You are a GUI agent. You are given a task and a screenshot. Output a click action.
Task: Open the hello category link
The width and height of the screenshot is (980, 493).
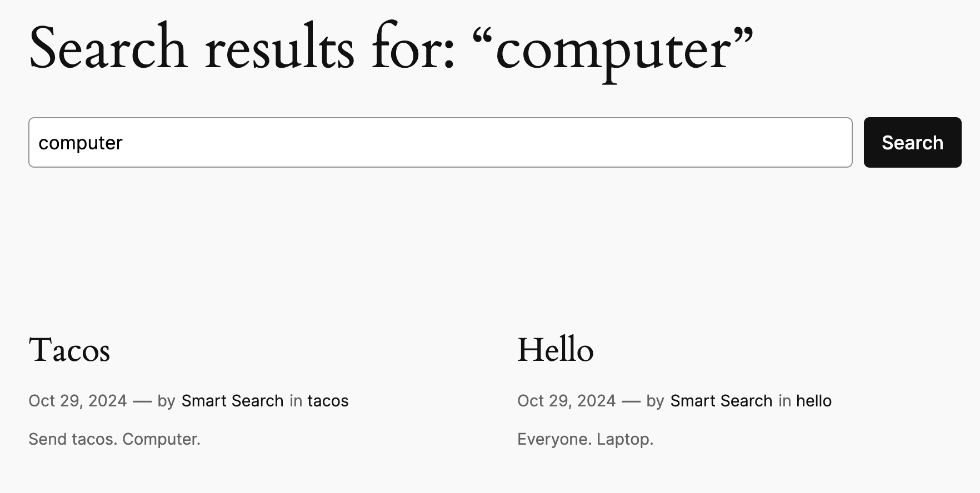click(814, 401)
